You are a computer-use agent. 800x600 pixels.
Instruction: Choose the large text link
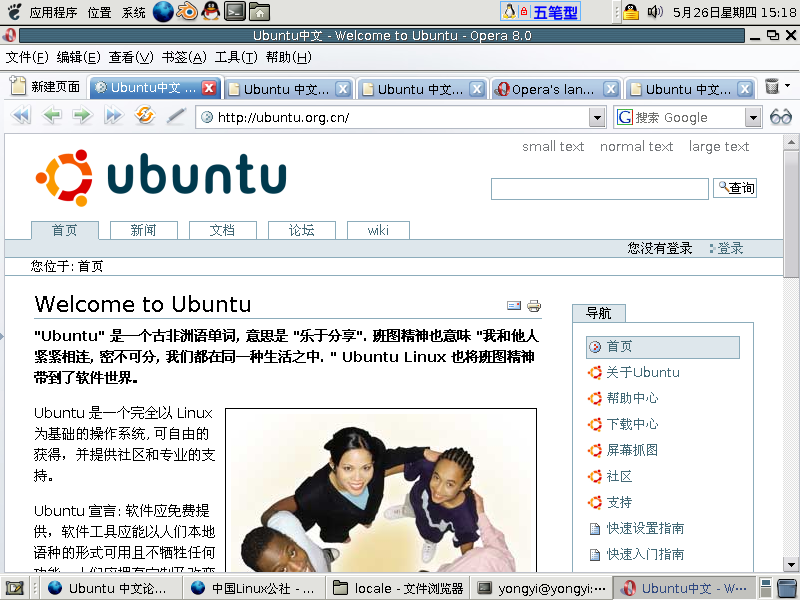click(719, 147)
